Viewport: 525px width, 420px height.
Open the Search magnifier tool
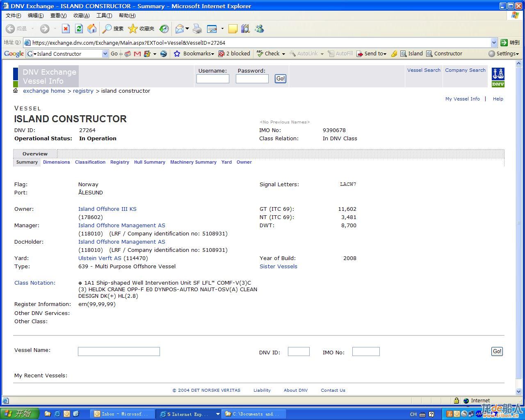pyautogui.click(x=113, y=28)
